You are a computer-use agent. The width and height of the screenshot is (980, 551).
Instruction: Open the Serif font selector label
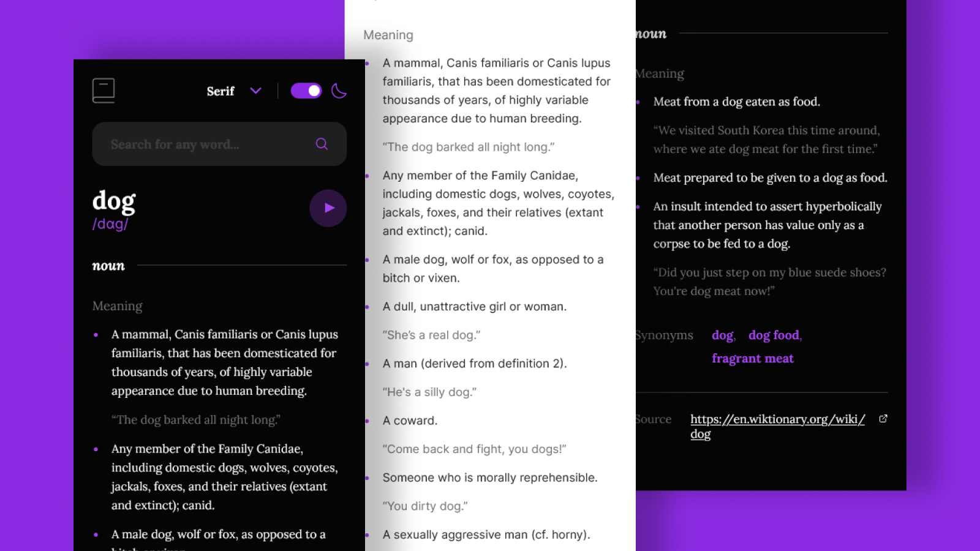click(221, 91)
